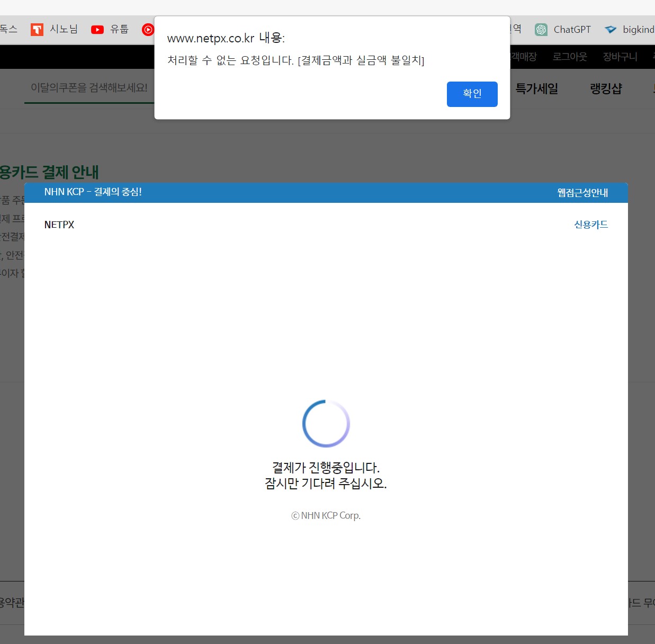Open the ChatGPT bookmark icon
This screenshot has height=644, width=655.
[x=541, y=30]
